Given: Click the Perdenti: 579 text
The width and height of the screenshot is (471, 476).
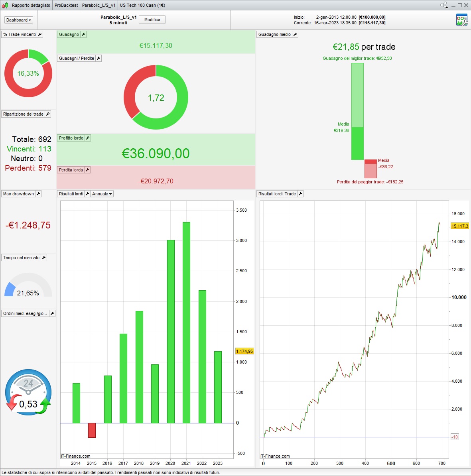Looking at the screenshot, I should 28,168.
